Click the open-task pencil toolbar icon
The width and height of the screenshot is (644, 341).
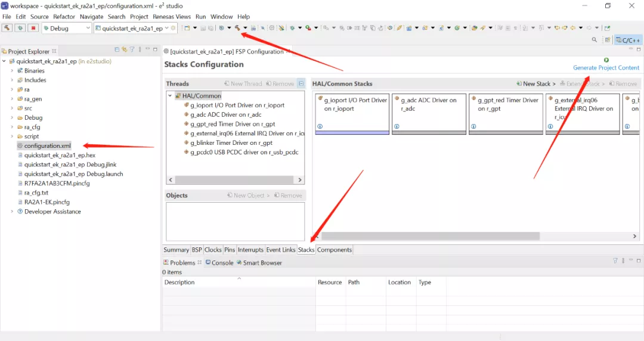tap(399, 28)
